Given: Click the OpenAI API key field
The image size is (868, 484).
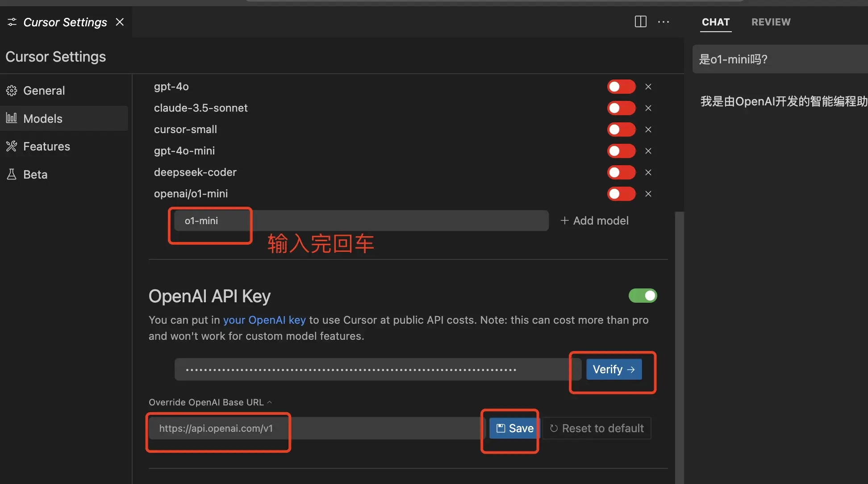Looking at the screenshot, I should [x=378, y=369].
